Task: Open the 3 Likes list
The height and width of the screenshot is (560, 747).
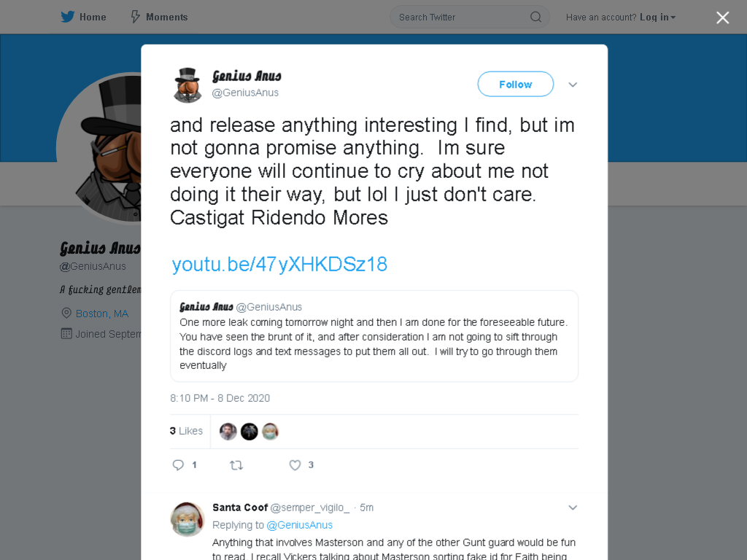Action: (x=186, y=431)
